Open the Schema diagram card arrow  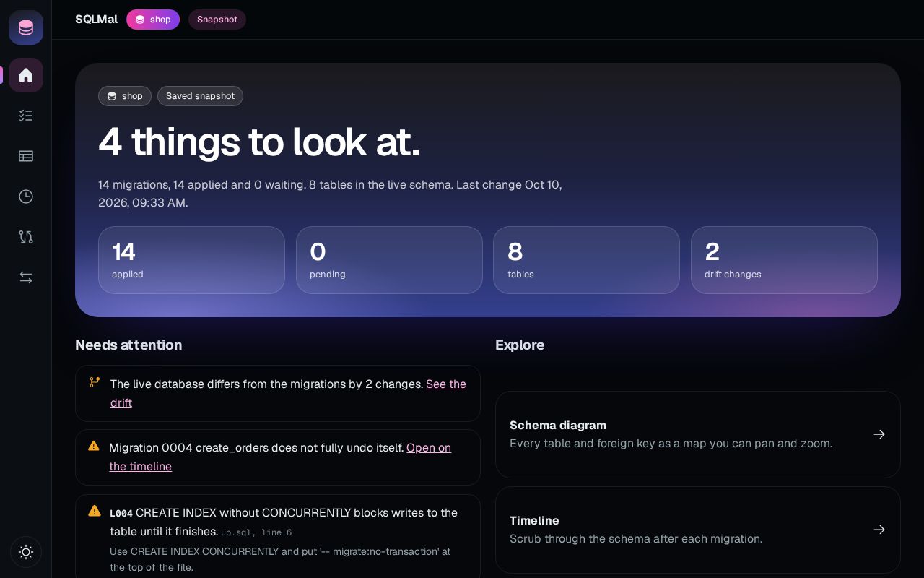[x=879, y=434]
